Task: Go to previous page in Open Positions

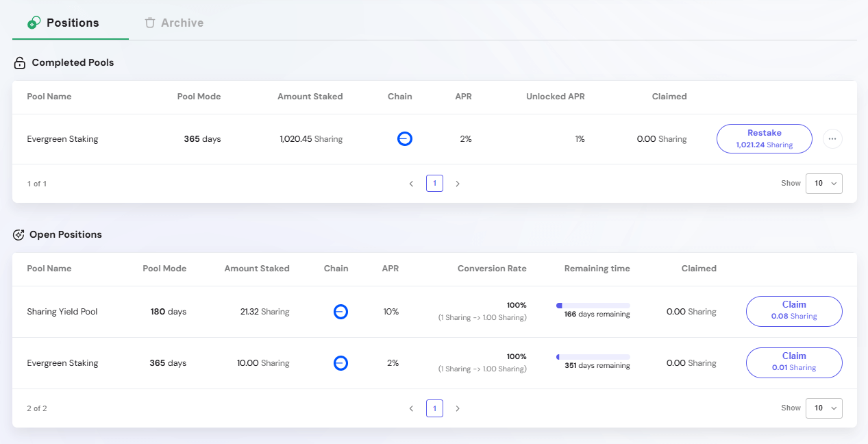Action: [x=411, y=408]
